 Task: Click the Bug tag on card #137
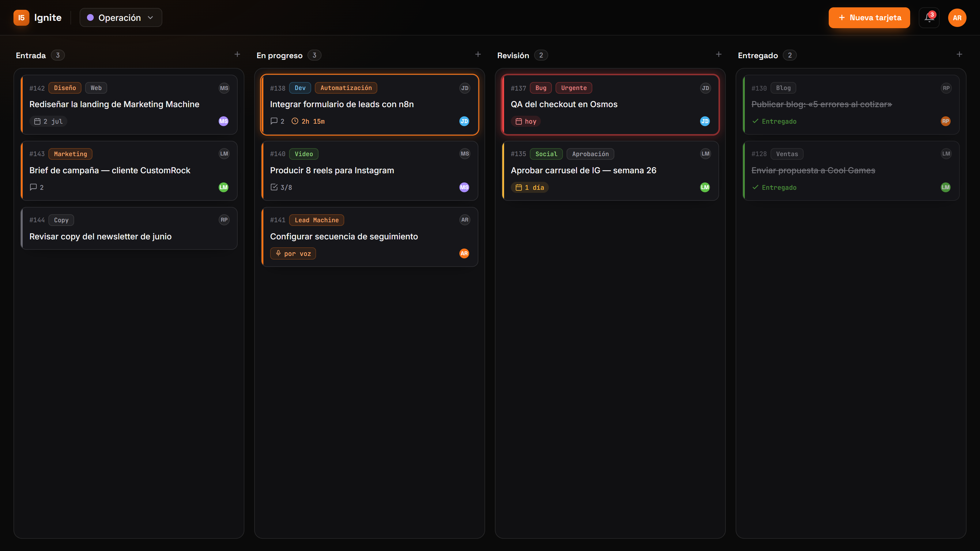[541, 88]
